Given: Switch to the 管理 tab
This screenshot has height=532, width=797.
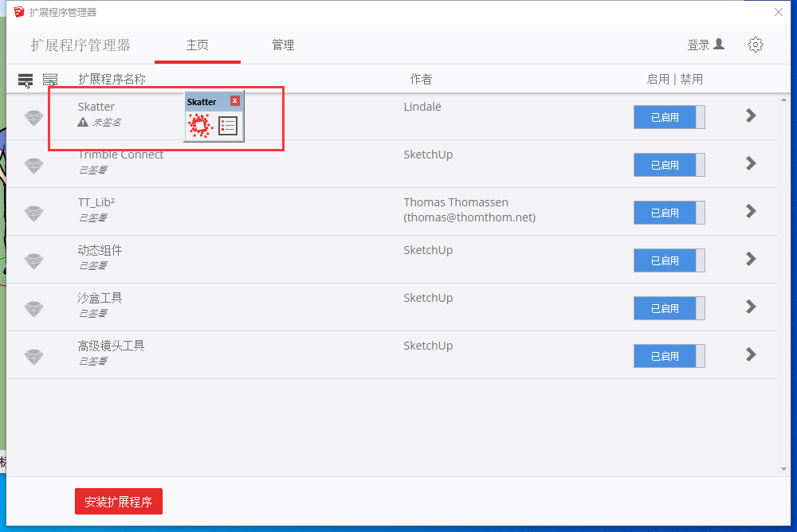Looking at the screenshot, I should pyautogui.click(x=283, y=45).
